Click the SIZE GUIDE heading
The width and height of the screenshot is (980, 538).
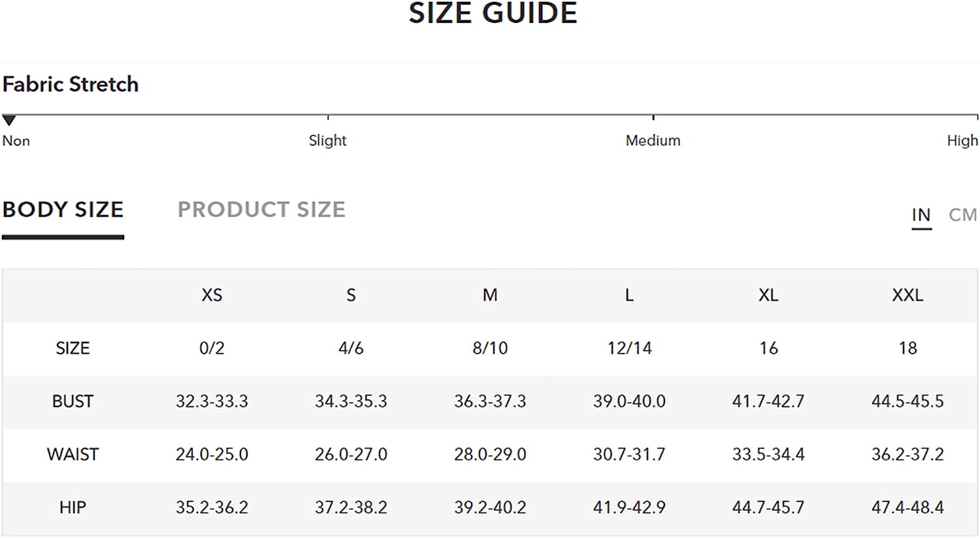pos(493,13)
